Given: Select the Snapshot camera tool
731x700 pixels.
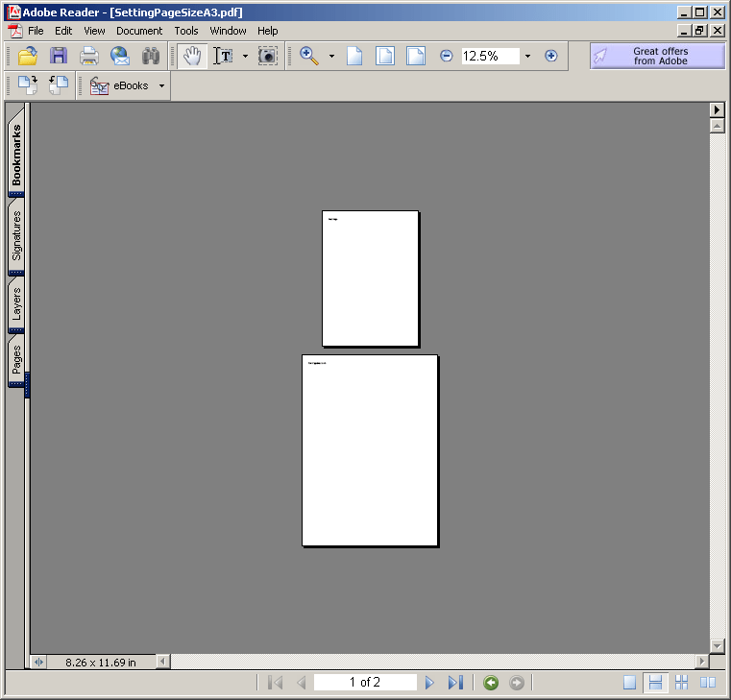Looking at the screenshot, I should pyautogui.click(x=268, y=56).
